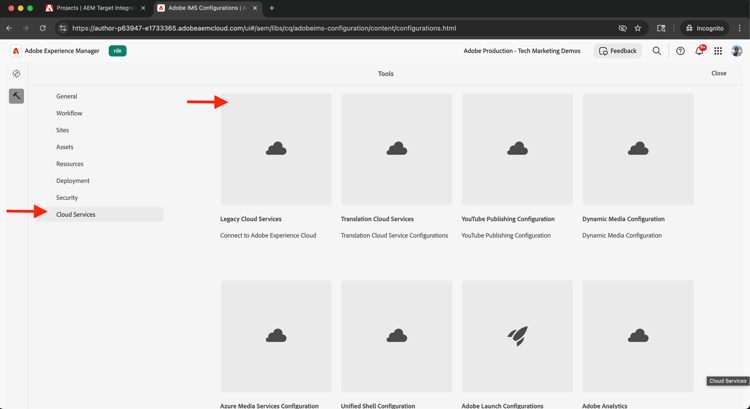
Task: Click 'Connect to Adobe Experience Cloud' description
Action: 268,235
